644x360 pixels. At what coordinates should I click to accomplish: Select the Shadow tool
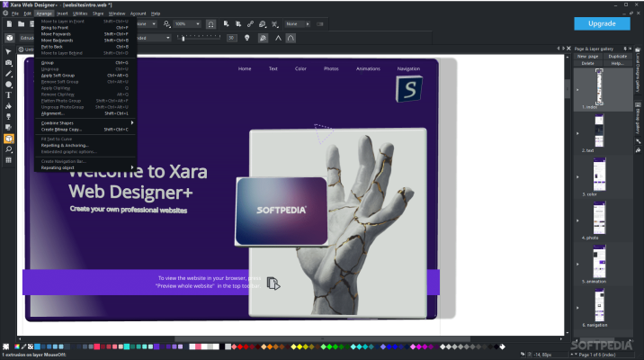[x=8, y=128]
